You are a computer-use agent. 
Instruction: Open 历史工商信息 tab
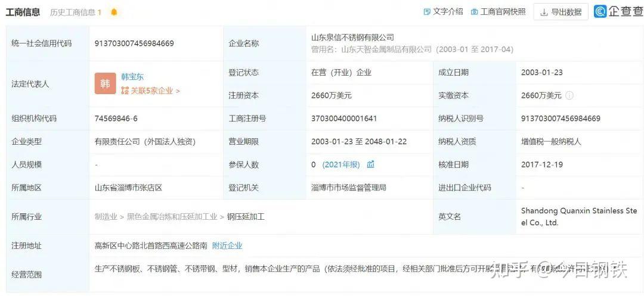76,13
